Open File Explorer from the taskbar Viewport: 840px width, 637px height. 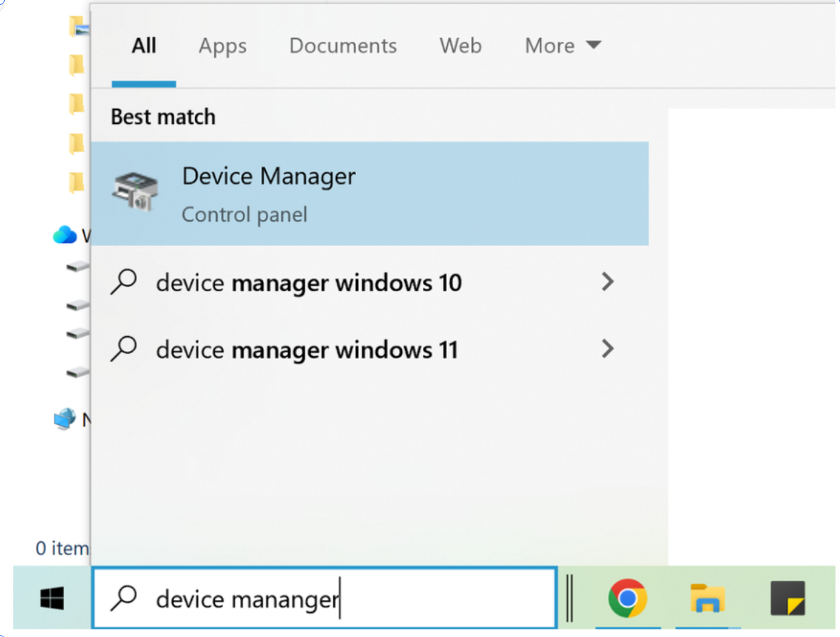coord(708,598)
